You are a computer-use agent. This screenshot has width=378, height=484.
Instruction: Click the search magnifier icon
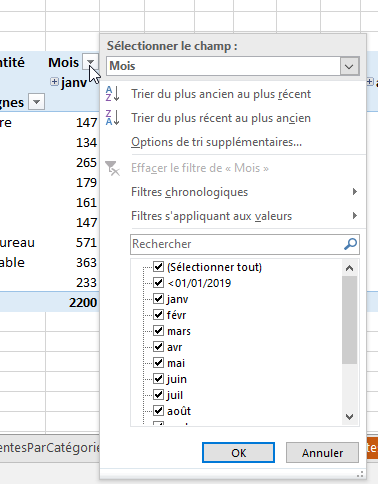pyautogui.click(x=350, y=244)
